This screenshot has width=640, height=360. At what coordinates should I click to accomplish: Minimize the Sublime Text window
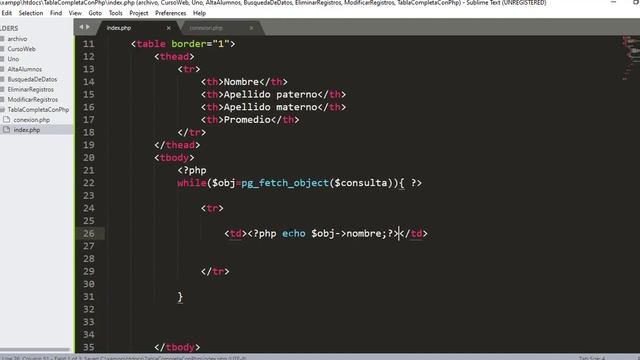tap(613, 2)
